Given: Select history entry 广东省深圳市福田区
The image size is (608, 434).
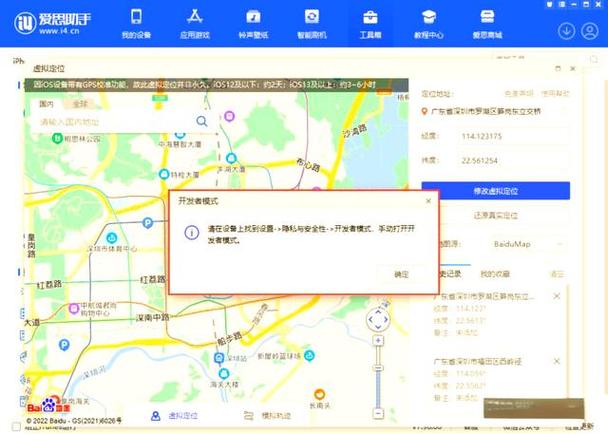Looking at the screenshot, I should (x=478, y=361).
